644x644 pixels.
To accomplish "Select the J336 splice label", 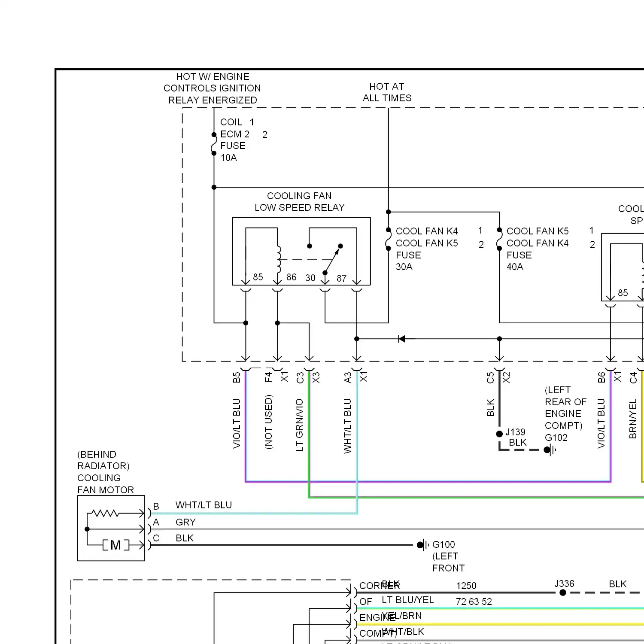I will (x=564, y=584).
